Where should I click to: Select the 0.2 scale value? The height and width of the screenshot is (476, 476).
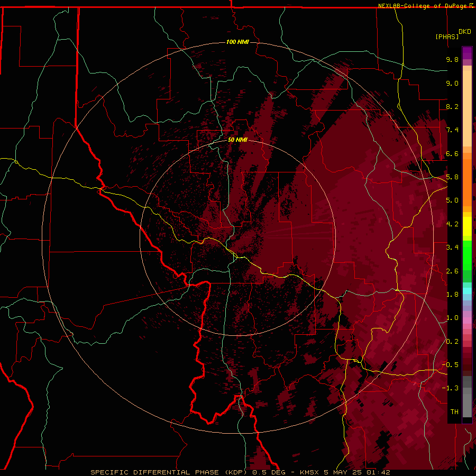click(x=452, y=342)
